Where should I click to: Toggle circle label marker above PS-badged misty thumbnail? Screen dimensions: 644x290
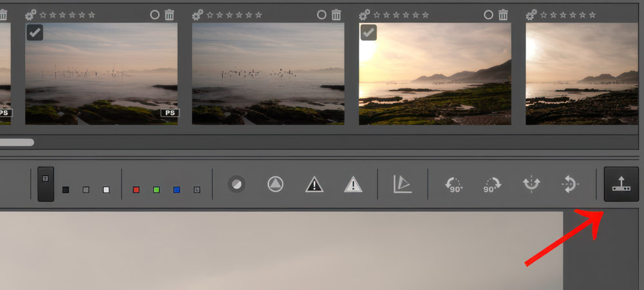(x=155, y=15)
